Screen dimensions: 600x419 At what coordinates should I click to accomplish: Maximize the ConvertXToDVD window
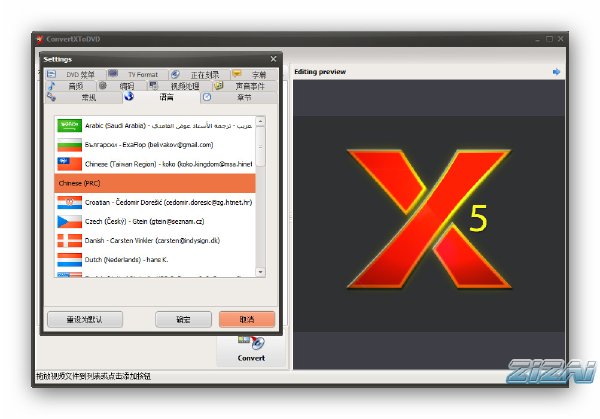coord(549,39)
